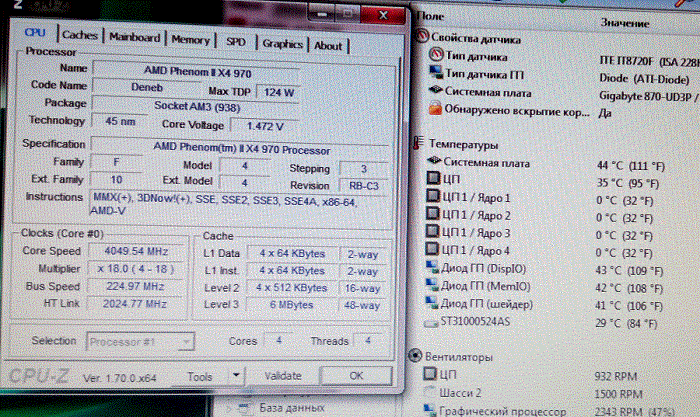Viewport: 700px width, 417px height.
Task: Click the Core Speed value '4049.54 MHz'
Action: [136, 251]
